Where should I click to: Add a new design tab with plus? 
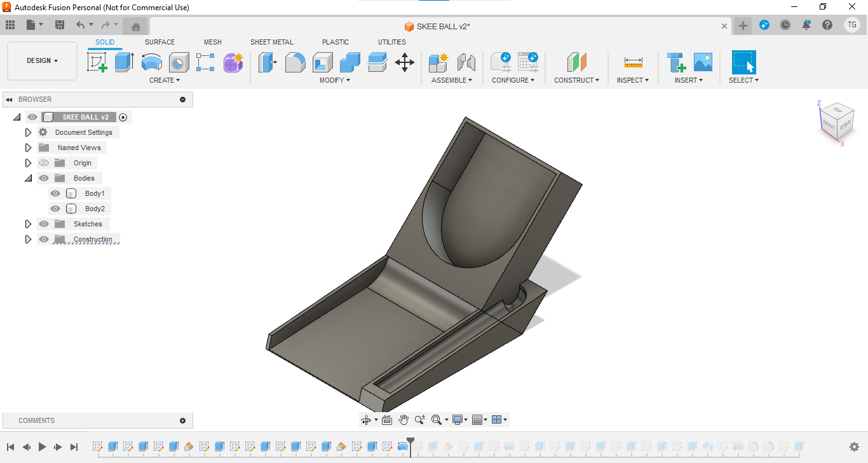(x=742, y=25)
